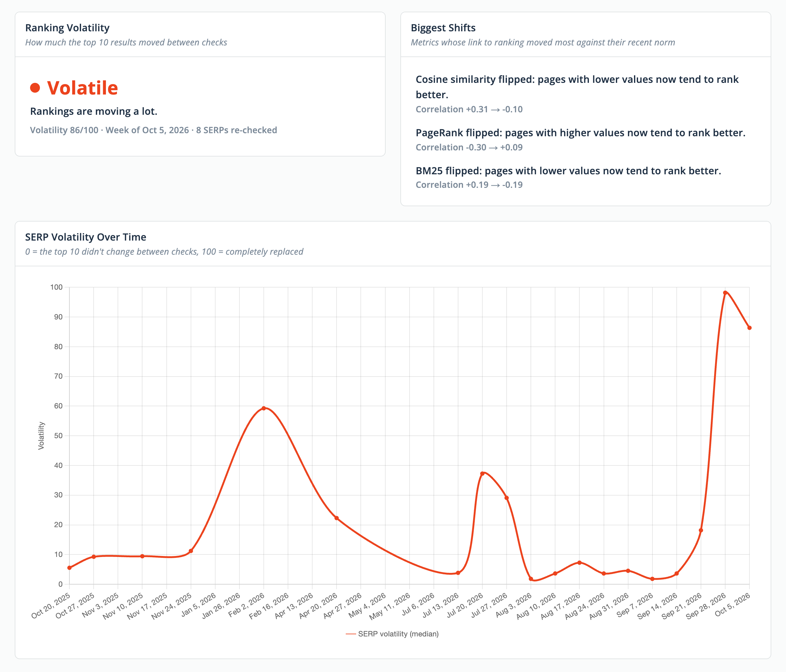Viewport: 786px width, 672px height.
Task: Click the chart subtitle explaining 0 to 100
Action: [164, 252]
